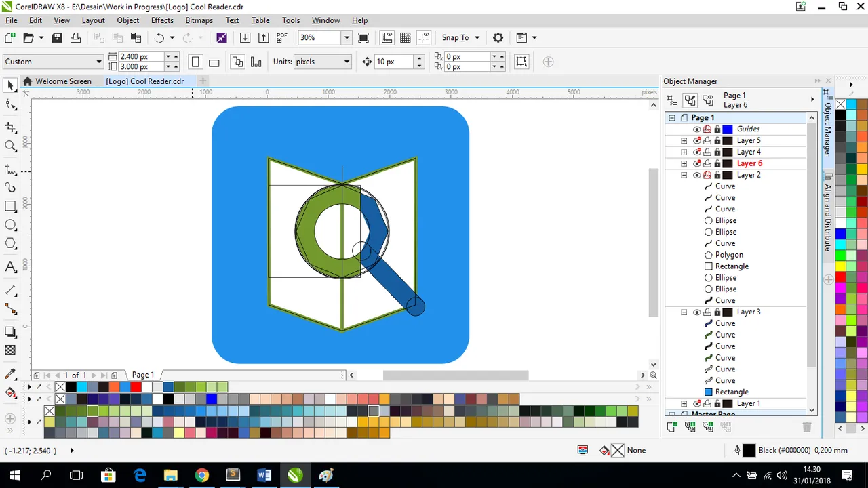Select the Crop tool
The image size is (868, 488).
[10, 127]
